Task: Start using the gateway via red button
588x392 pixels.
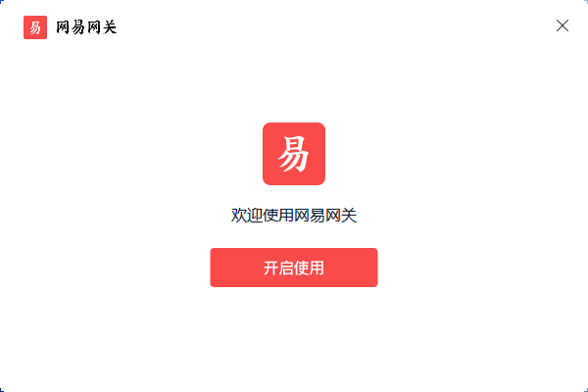Action: 294,268
